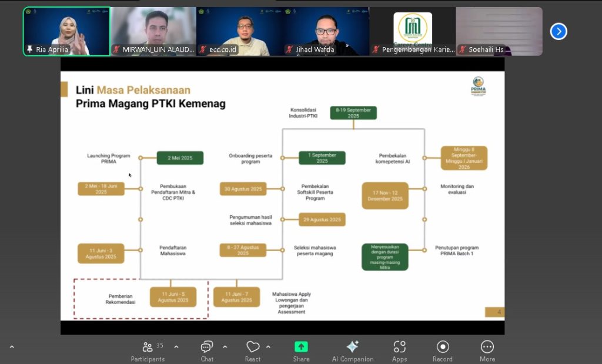Click the slide page number 4
Viewport: 602px width, 364px height.
499,312
